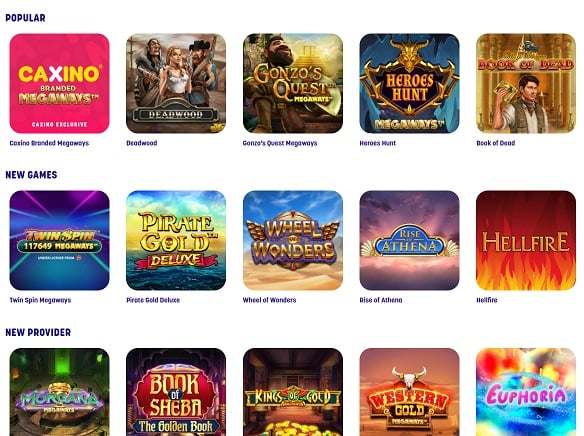584x436 pixels.
Task: Open the Morgana Megaways game tile
Action: pos(59,392)
